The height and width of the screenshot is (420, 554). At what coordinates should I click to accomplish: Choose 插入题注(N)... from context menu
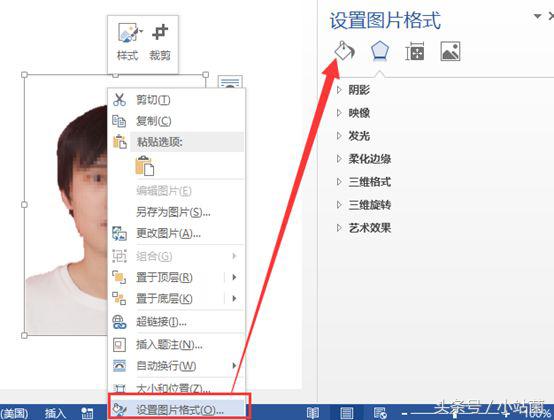[177, 344]
